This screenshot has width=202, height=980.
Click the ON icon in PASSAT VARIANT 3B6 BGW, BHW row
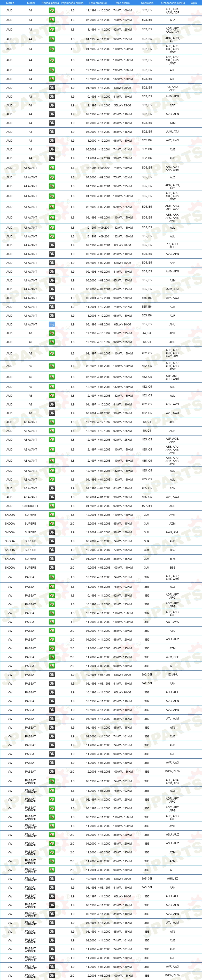[x=52, y=975]
